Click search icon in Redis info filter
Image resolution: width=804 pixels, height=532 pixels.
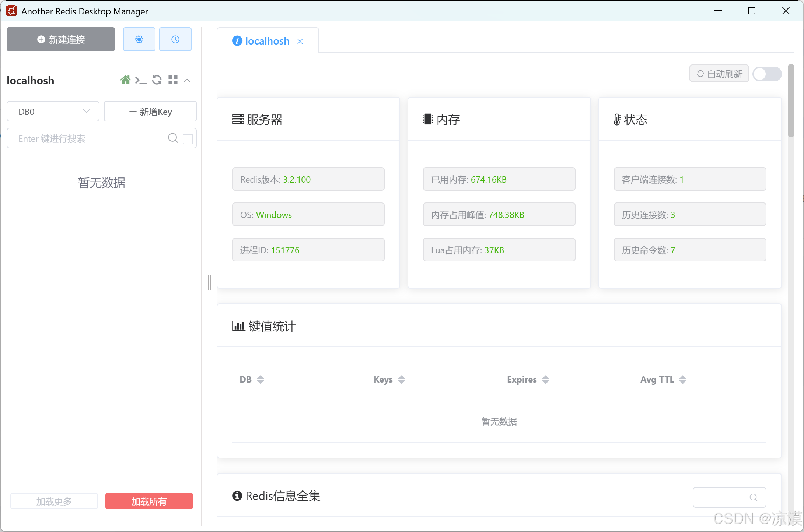pos(754,497)
